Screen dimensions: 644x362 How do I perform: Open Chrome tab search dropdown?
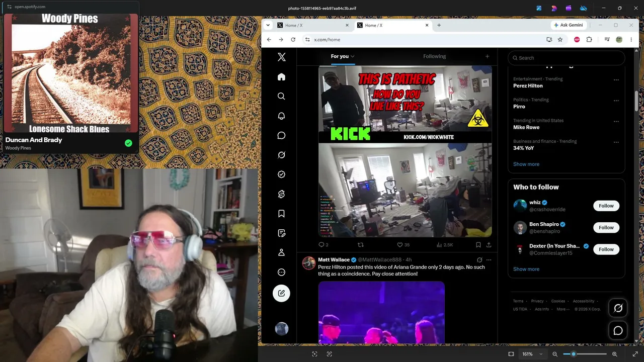click(268, 25)
